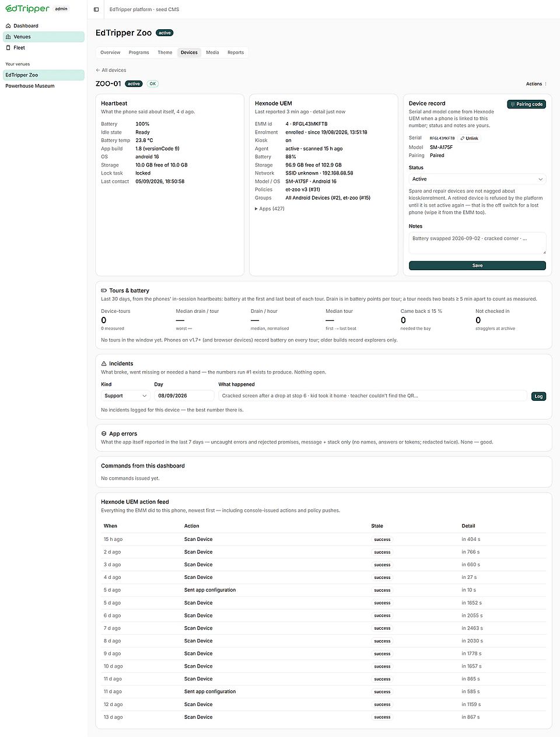560x737 pixels.
Task: Click the Tours & battery section icon
Action: tap(104, 291)
